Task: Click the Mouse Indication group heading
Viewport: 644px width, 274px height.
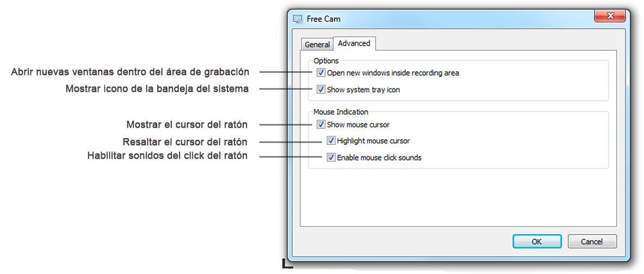Action: (341, 112)
